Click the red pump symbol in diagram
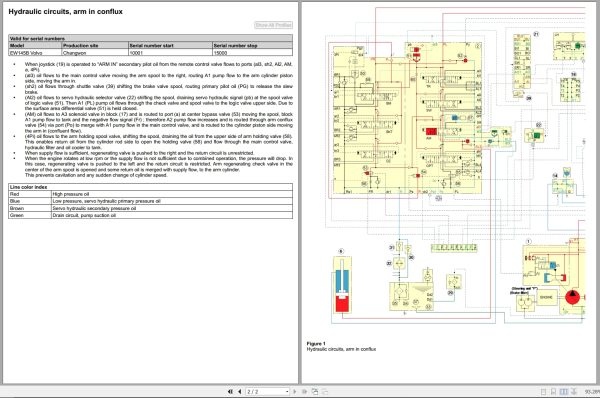The height and width of the screenshot is (398, 600). click(x=572, y=297)
